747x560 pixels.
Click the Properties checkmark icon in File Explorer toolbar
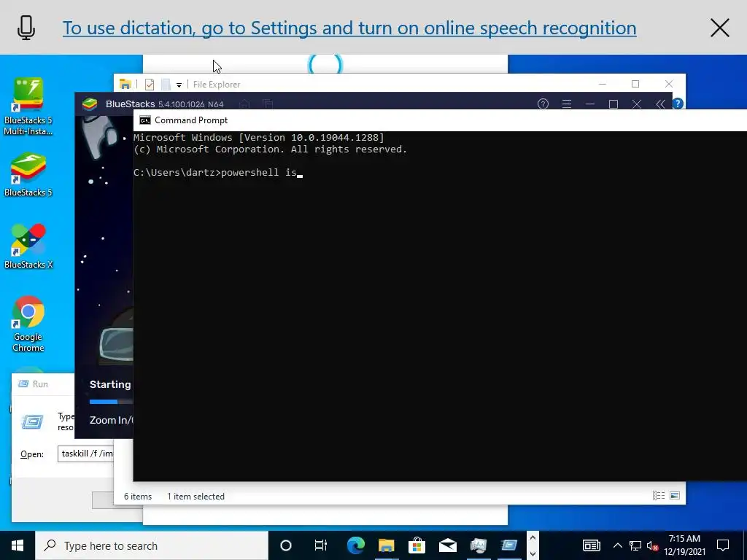(150, 85)
